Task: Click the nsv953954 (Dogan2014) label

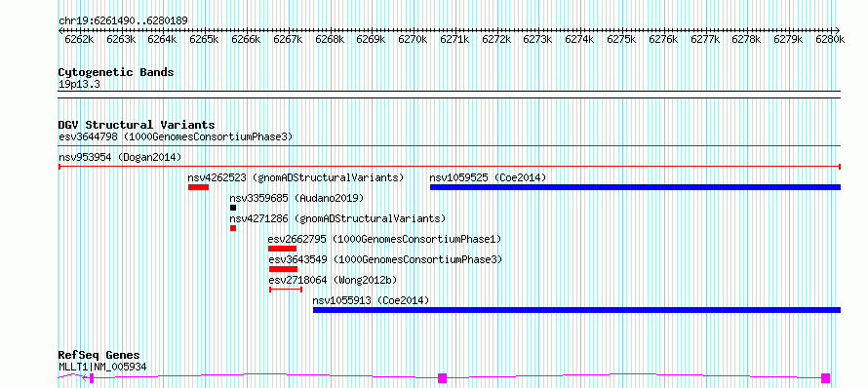Action: [x=120, y=157]
